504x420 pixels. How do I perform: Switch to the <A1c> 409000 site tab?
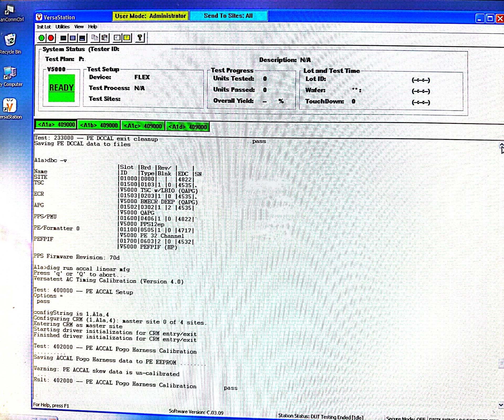tap(143, 126)
